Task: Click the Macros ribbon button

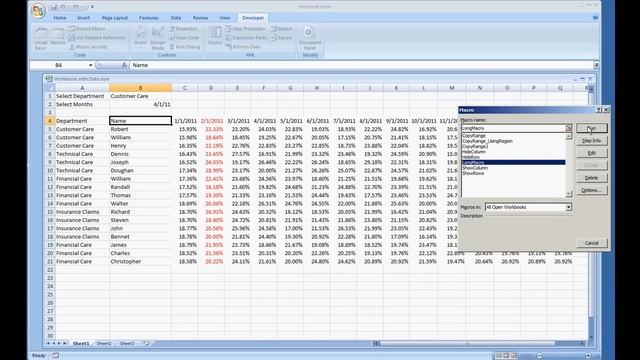Action: (x=58, y=37)
